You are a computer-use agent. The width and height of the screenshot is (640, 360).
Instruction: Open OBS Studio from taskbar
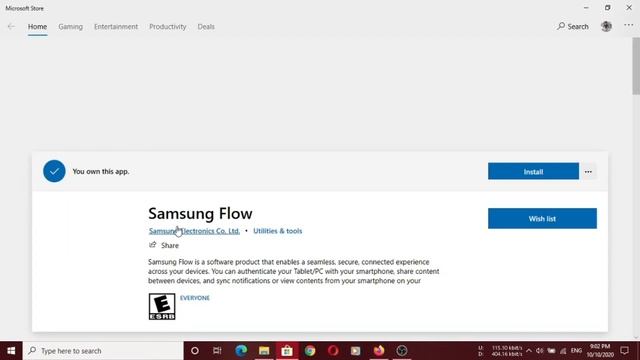(402, 351)
